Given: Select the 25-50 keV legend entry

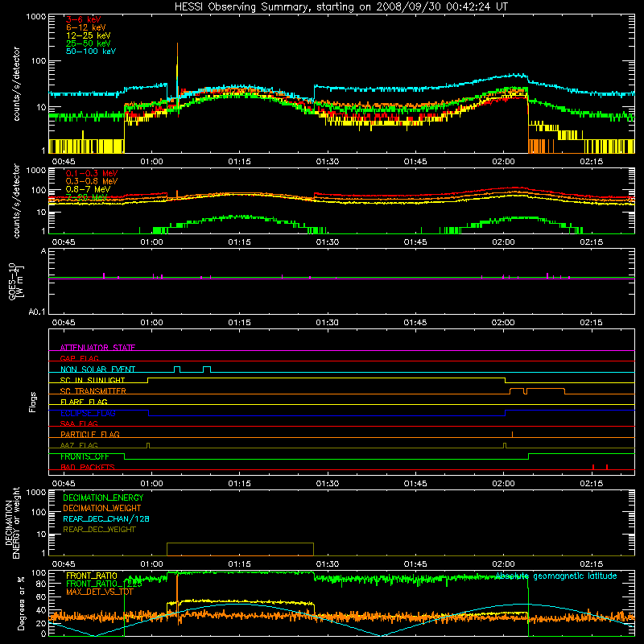Looking at the screenshot, I should pos(88,43).
